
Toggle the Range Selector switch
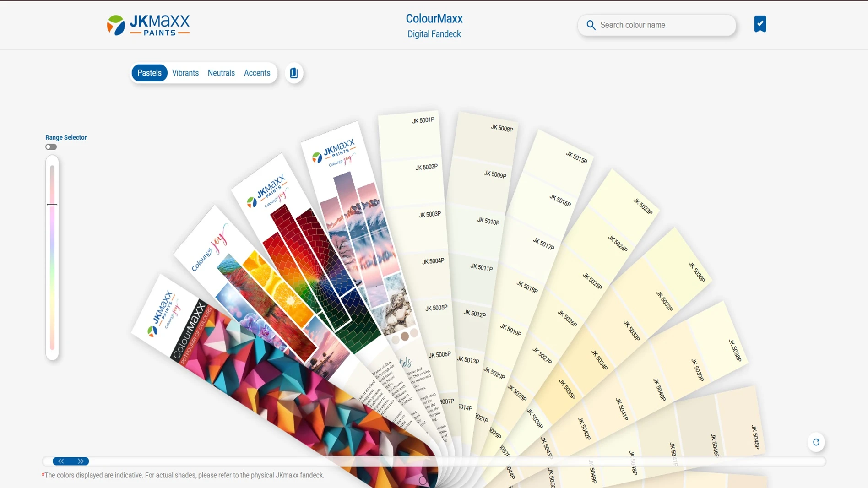click(x=51, y=147)
